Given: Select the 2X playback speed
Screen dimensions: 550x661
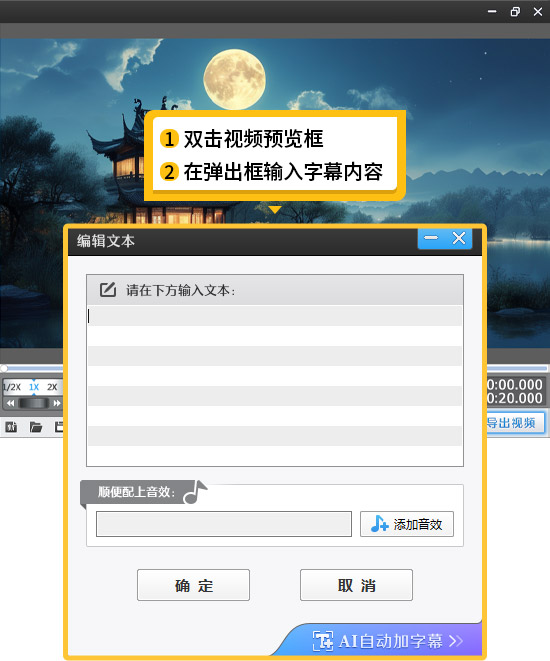Looking at the screenshot, I should (x=52, y=387).
